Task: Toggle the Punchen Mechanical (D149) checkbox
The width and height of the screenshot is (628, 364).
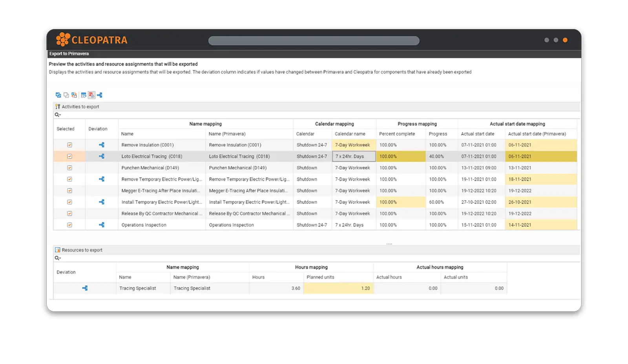Action: pos(69,168)
